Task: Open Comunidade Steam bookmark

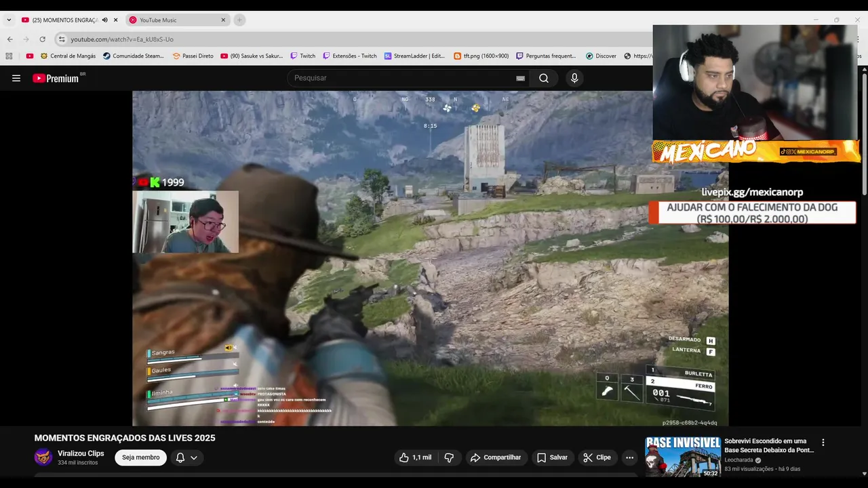Action: (134, 56)
